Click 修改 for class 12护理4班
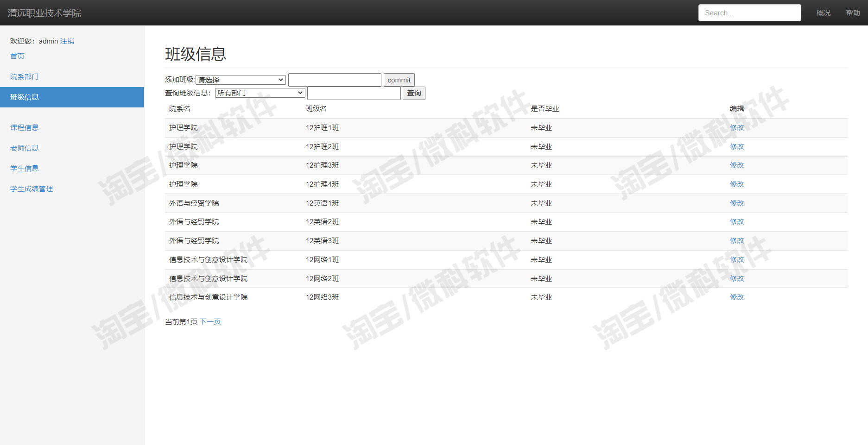This screenshot has width=868, height=445. (737, 184)
